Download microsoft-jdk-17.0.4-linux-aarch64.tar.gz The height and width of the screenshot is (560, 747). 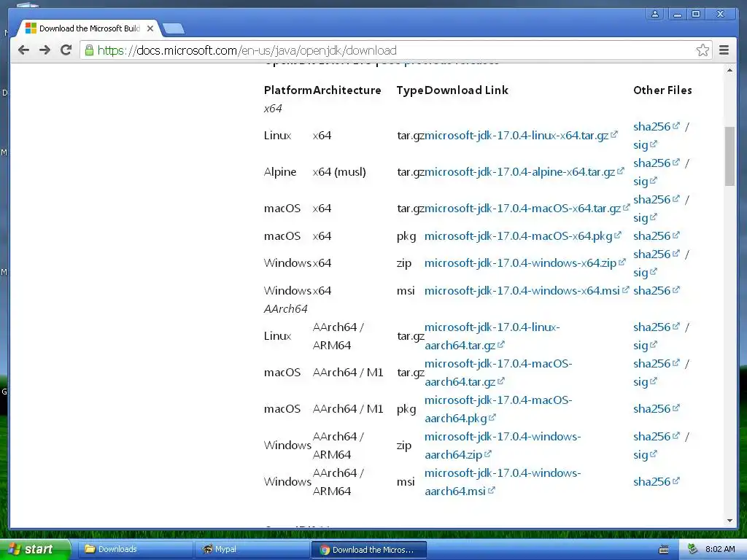[492, 336]
